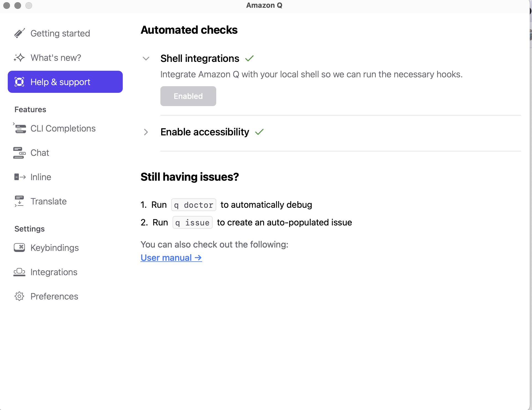Image resolution: width=532 pixels, height=410 pixels.
Task: Click the What's new sparkle icon
Action: (x=19, y=58)
